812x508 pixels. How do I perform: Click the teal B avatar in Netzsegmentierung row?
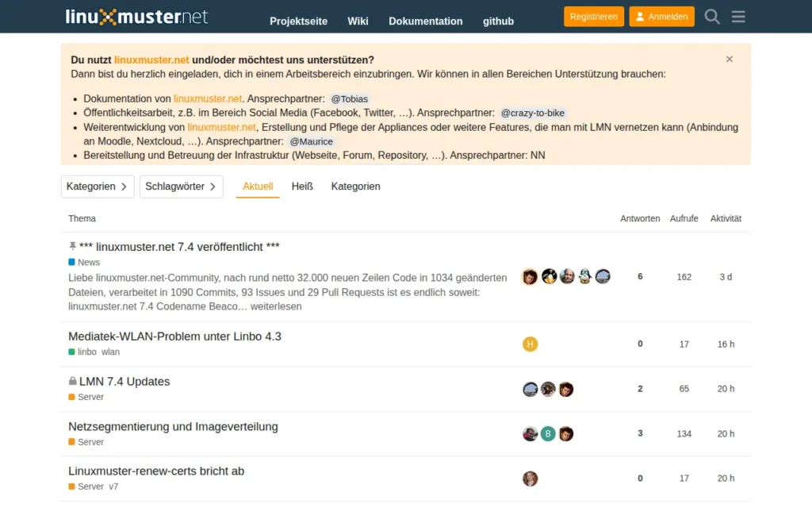click(548, 433)
